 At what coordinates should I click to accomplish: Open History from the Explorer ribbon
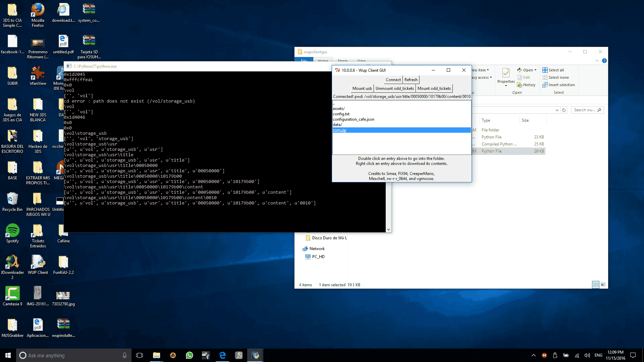[526, 85]
